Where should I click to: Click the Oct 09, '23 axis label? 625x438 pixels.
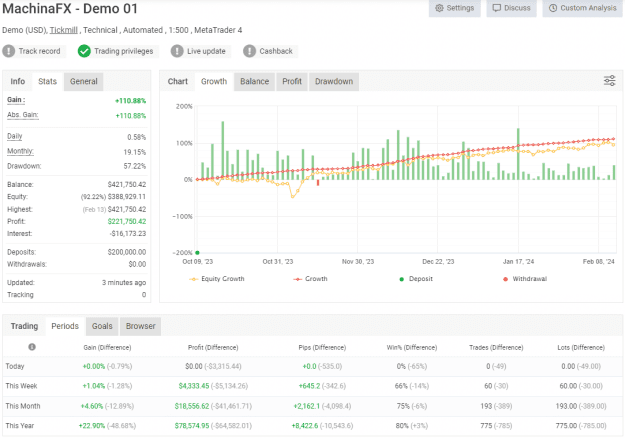pos(198,262)
